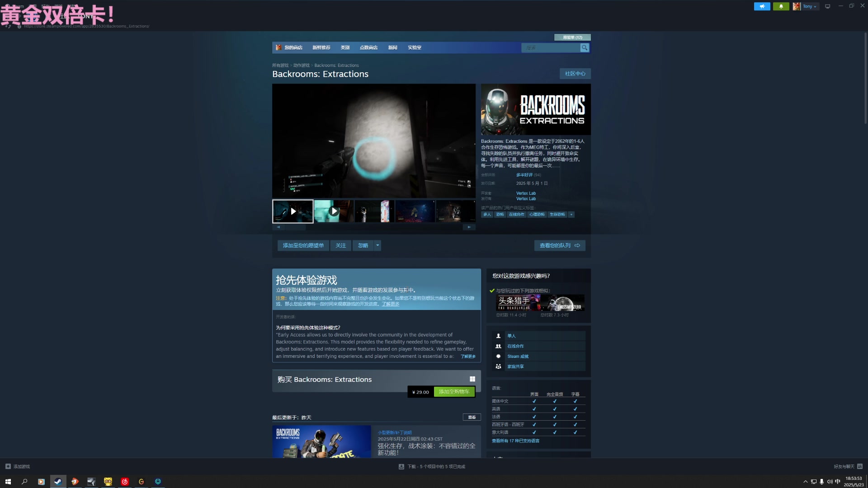
Task: Open the 愿望单 (12) wishlist button
Action: (572, 37)
